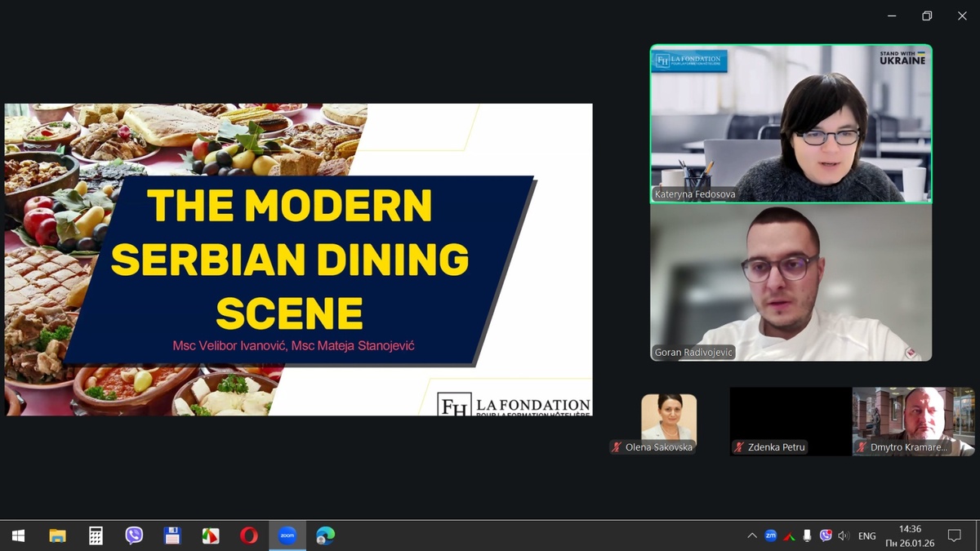980x551 pixels.
Task: Open the Windows Start menu
Action: [18, 535]
